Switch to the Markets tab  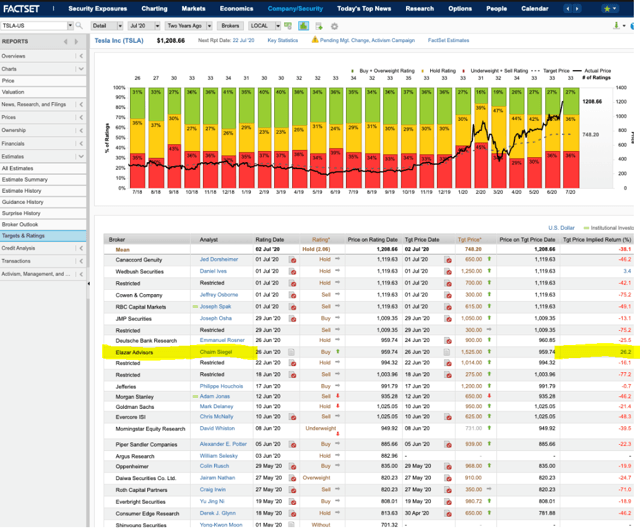[193, 9]
